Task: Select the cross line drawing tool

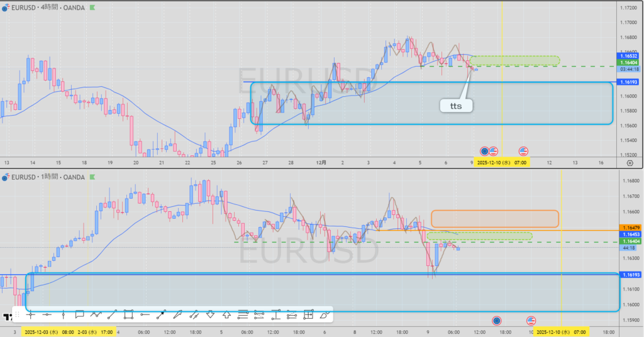Action: 30,314
